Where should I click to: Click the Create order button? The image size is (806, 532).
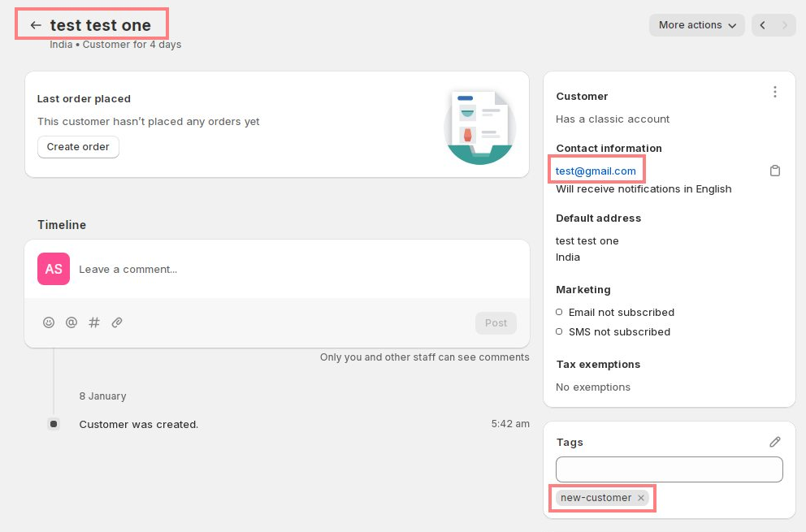78,147
